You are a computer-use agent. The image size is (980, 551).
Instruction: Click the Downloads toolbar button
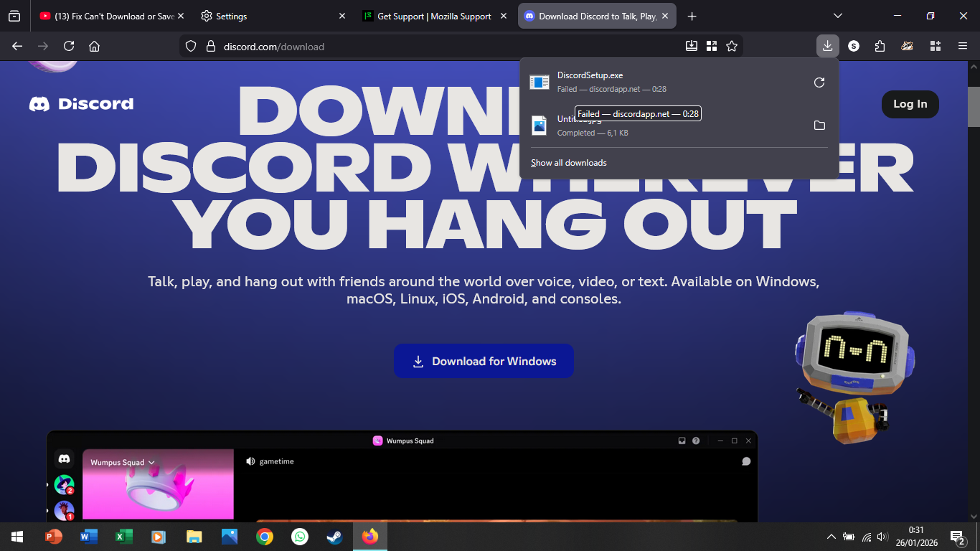pos(827,46)
